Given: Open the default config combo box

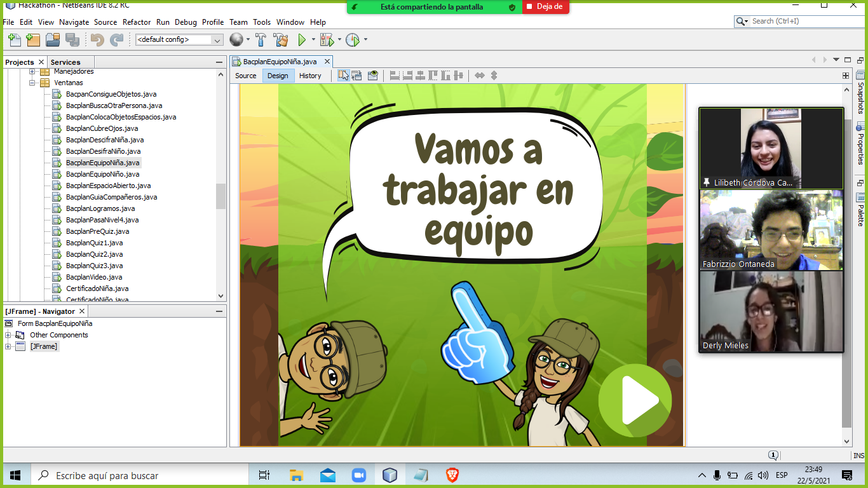Looking at the screenshot, I should coord(179,39).
